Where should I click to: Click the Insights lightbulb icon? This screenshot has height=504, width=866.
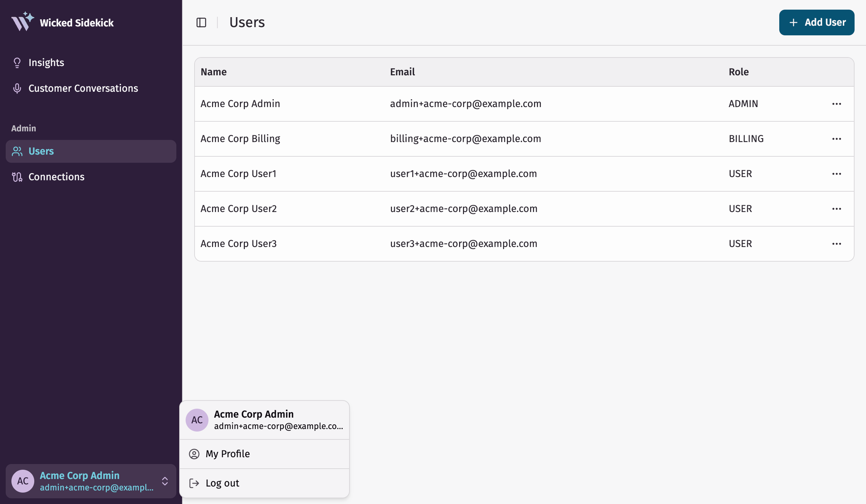click(x=17, y=63)
